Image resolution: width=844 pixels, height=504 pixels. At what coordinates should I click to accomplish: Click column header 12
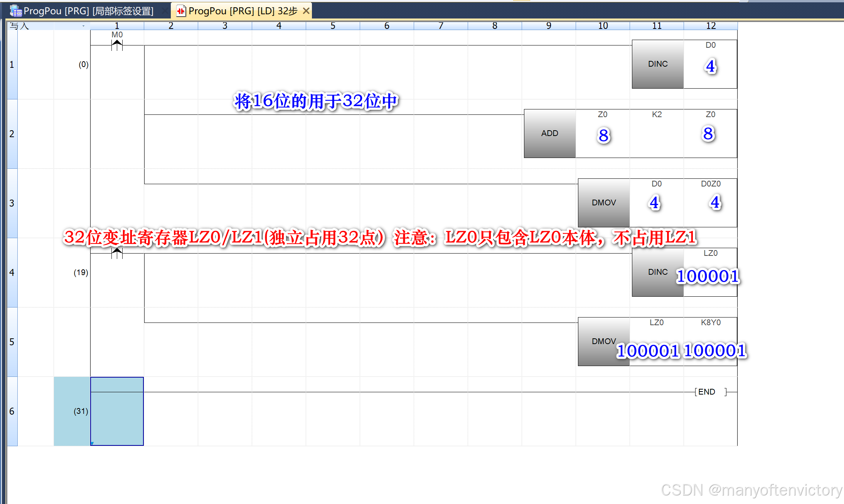point(711,26)
